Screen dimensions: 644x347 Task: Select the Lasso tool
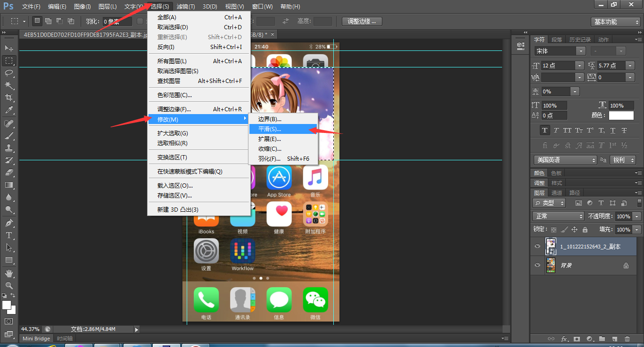(9, 73)
